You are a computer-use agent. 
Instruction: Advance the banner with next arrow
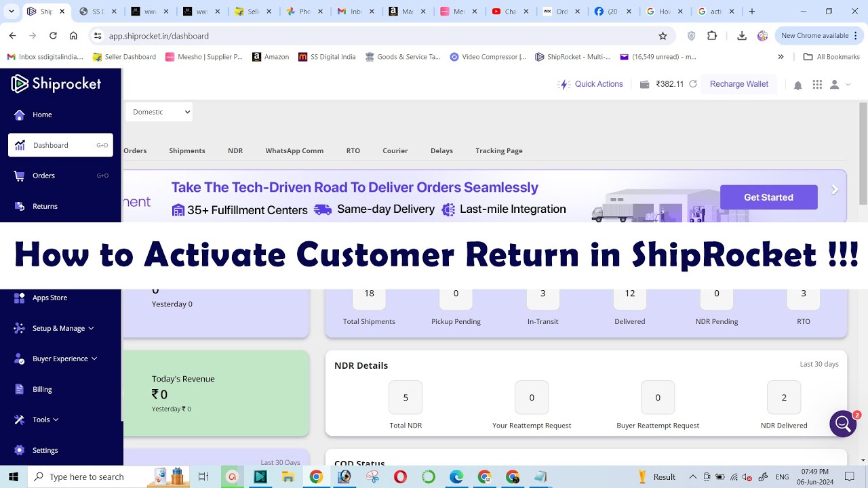835,190
